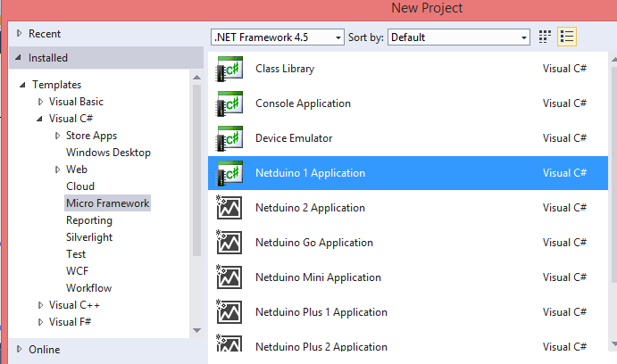Image resolution: width=617 pixels, height=364 pixels.
Task: Open the Sort by Default dropdown
Action: [459, 37]
